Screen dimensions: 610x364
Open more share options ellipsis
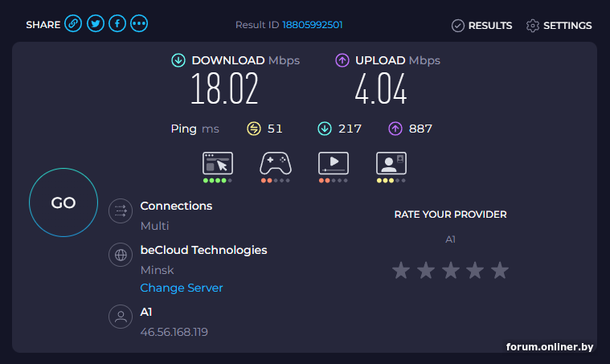[139, 24]
